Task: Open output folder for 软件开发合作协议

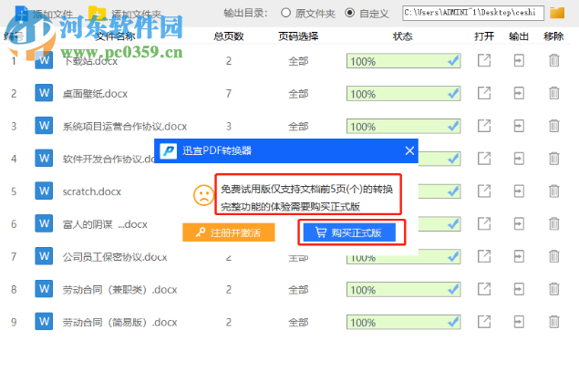Action: [x=519, y=159]
